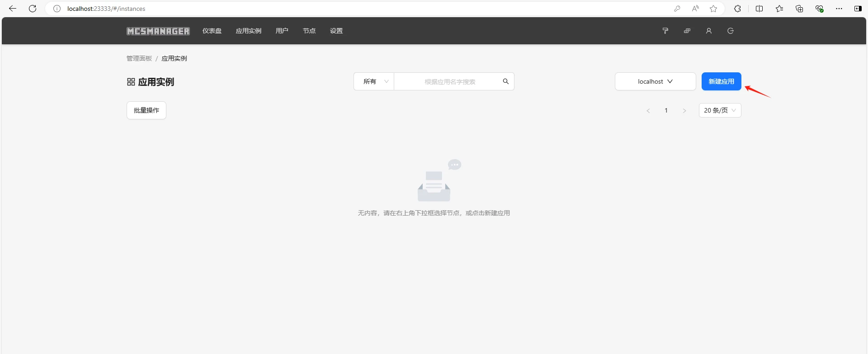The image size is (868, 354).
Task: Open browser extensions puzzle icon
Action: (x=737, y=9)
